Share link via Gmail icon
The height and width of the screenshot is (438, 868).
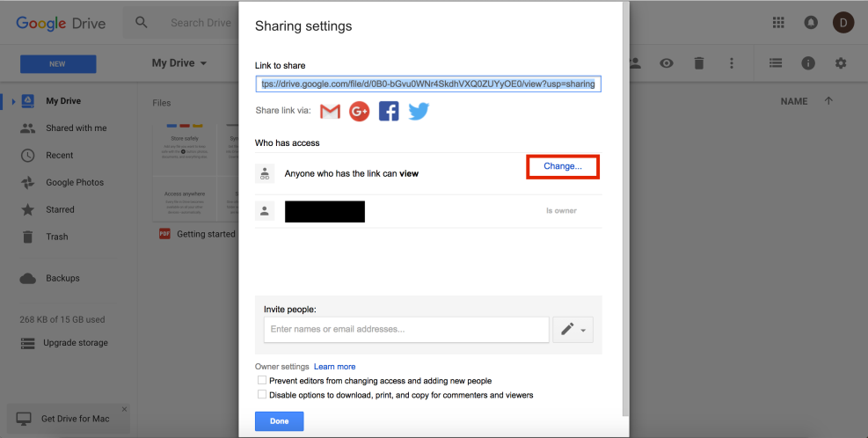tap(330, 112)
